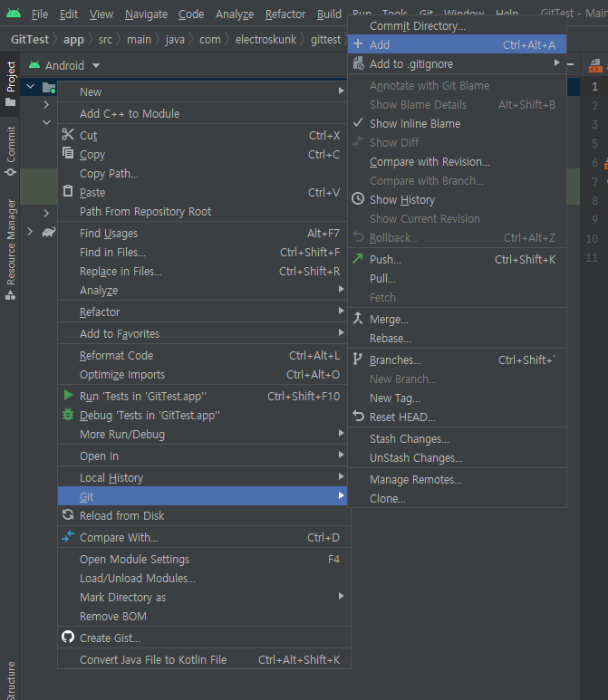This screenshot has width=608, height=700.
Task: Click the Cut scissors icon
Action: coord(68,134)
